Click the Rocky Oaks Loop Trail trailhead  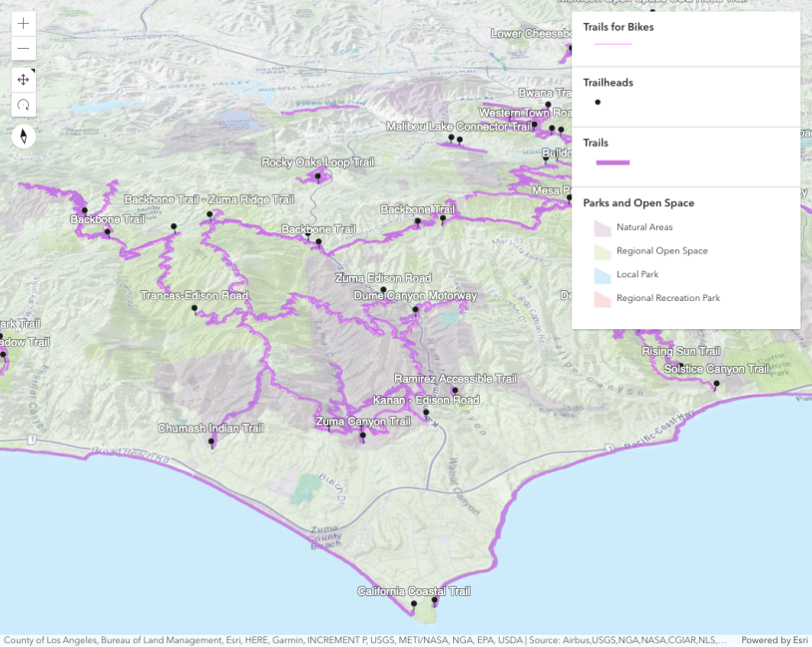318,175
